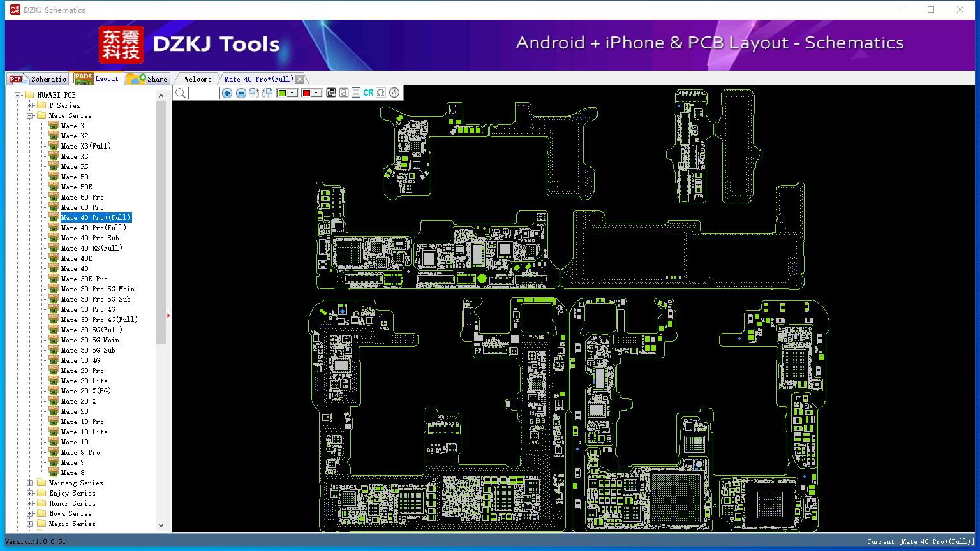Open the Mate 60 Pro layout

82,207
